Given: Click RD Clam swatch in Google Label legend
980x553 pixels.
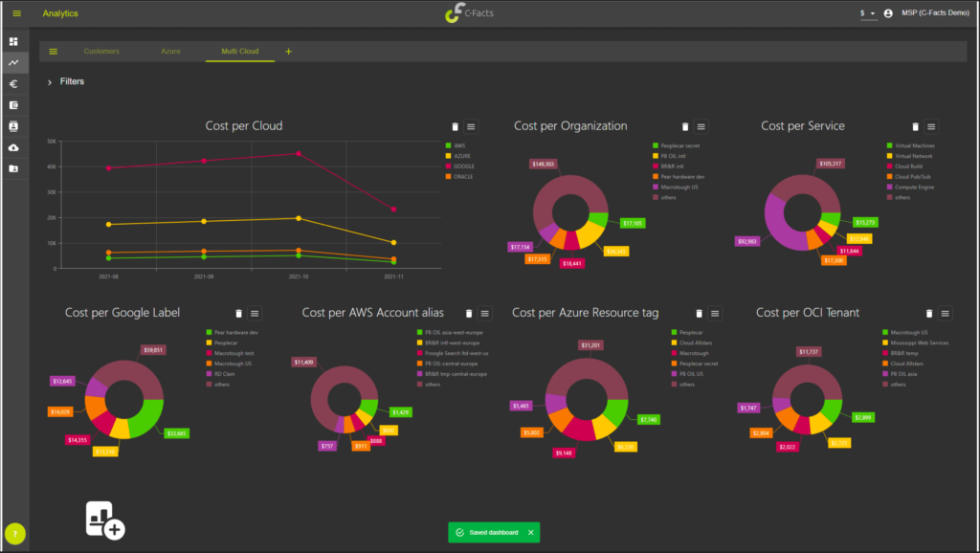Looking at the screenshot, I should 210,374.
